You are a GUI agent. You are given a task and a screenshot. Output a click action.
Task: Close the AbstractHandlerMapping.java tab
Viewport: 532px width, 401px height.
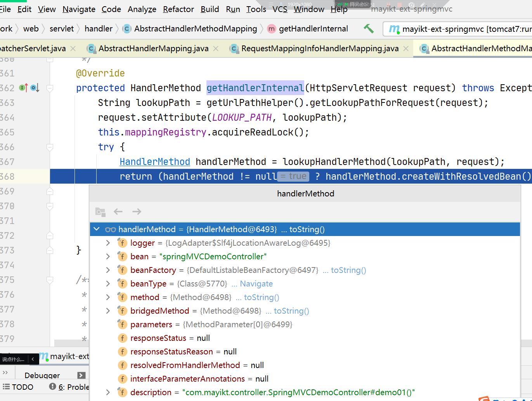click(x=216, y=49)
